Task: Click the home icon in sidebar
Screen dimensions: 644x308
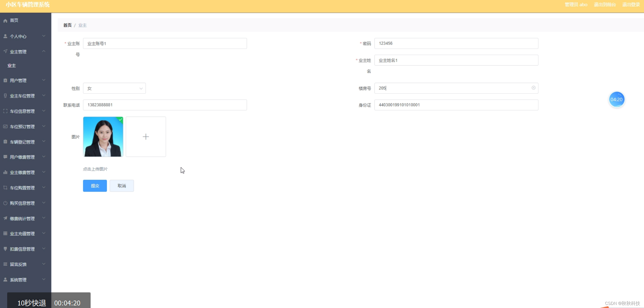Action: point(5,21)
